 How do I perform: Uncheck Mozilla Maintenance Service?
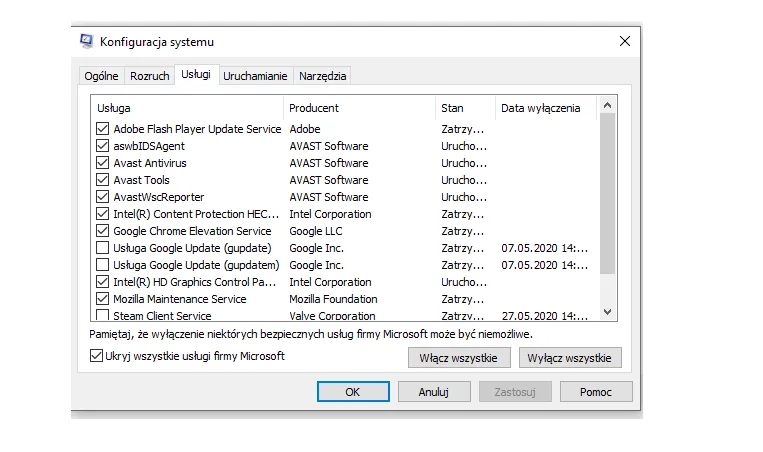tap(102, 299)
